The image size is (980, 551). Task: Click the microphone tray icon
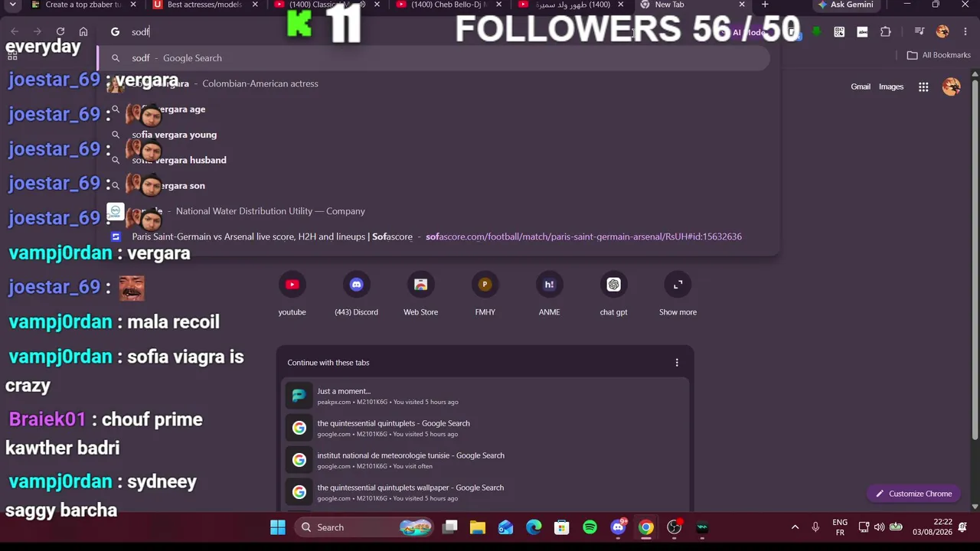815,527
